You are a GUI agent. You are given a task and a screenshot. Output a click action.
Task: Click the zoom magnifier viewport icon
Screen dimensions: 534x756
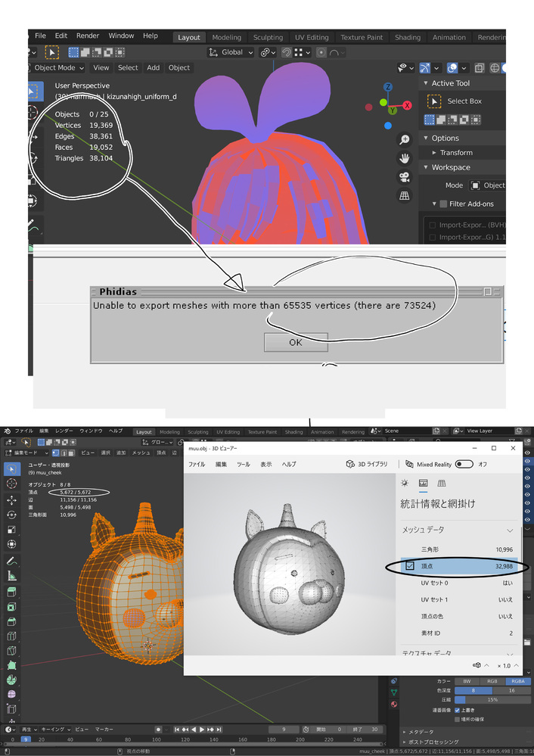[x=405, y=139]
